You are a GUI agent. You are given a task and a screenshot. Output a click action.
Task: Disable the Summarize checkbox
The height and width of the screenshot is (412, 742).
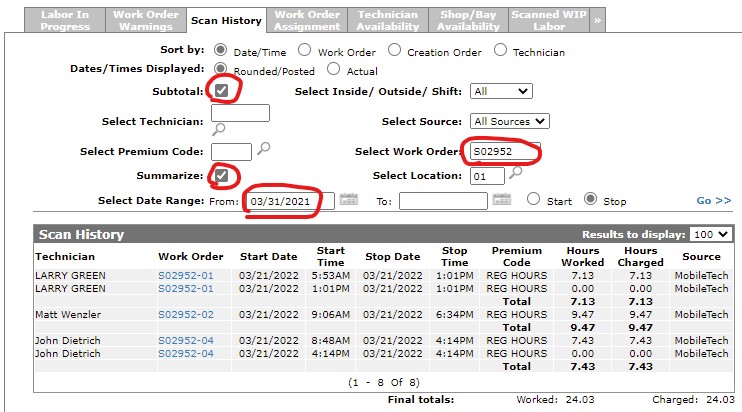point(221,176)
